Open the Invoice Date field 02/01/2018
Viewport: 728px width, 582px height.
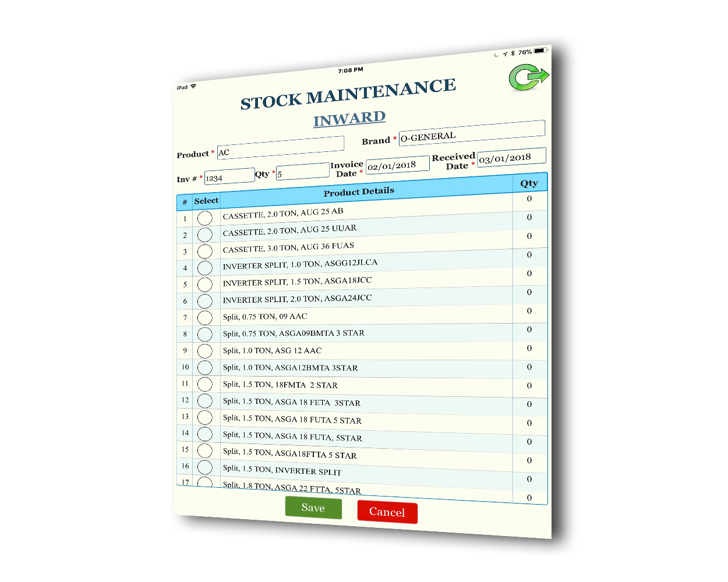(398, 165)
